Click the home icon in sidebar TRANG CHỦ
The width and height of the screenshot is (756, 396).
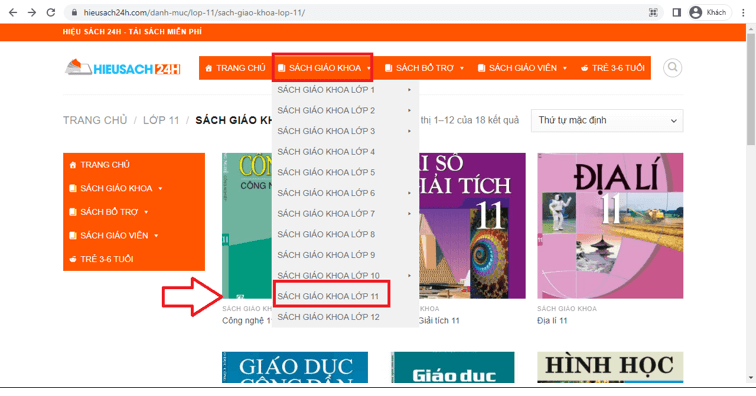coord(73,165)
